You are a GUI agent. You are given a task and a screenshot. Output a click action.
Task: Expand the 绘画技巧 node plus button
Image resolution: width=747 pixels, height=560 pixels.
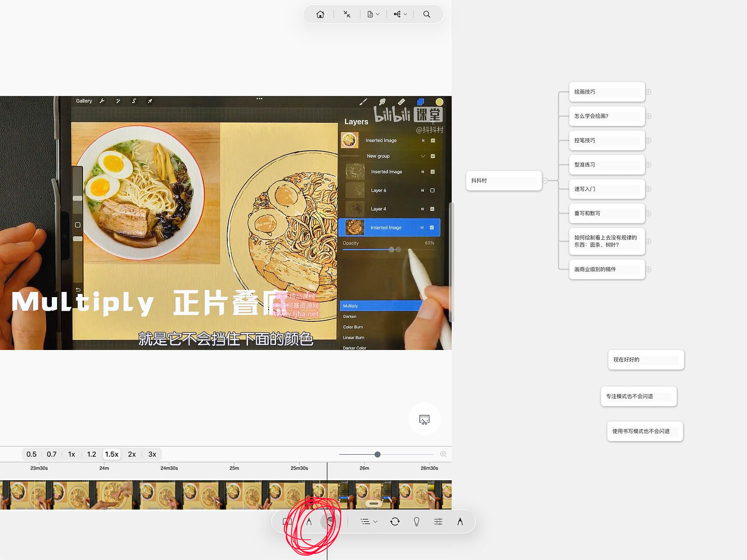648,92
